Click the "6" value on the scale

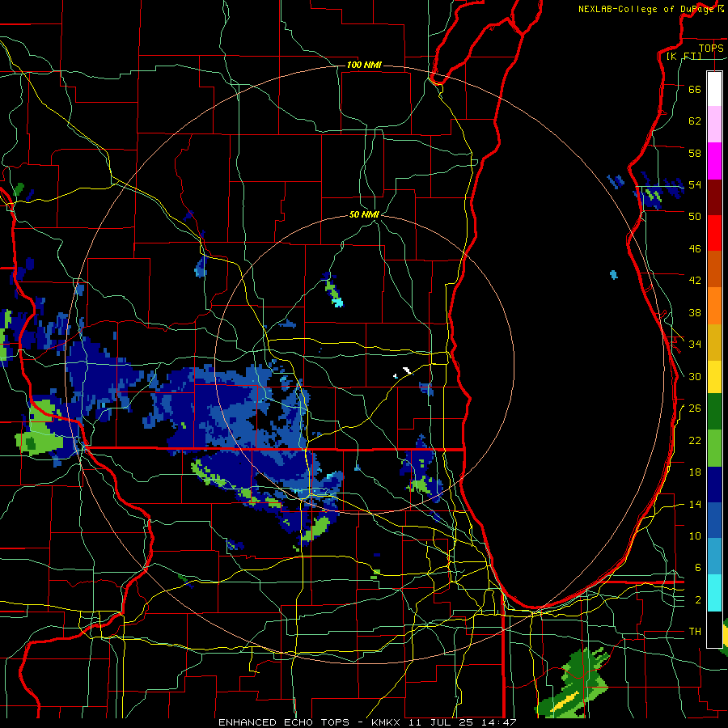[698, 568]
